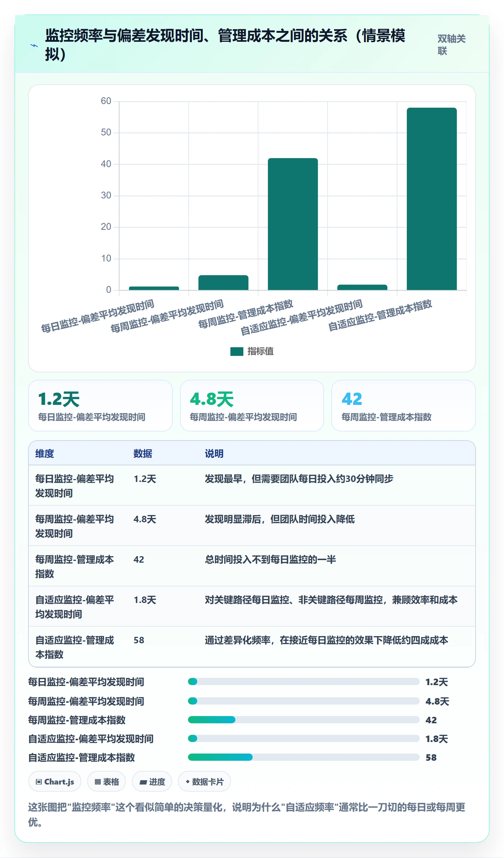Screen dimensions: 504x858
Task: Click the 每日监控-偏差平均发现时间 chart bar
Action: 154,288
